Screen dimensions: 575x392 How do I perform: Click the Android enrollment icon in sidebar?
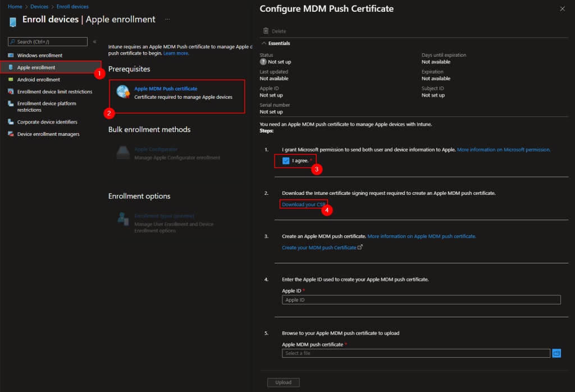tap(11, 80)
